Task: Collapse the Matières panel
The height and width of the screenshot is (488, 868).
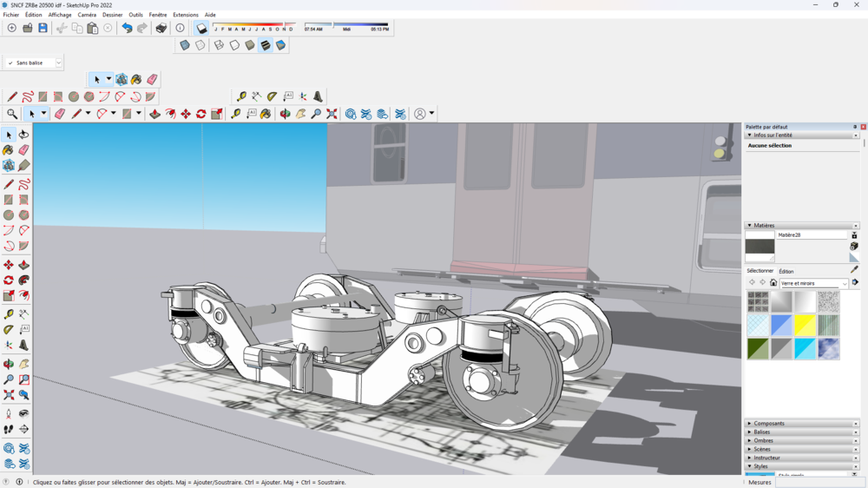Action: pos(750,226)
